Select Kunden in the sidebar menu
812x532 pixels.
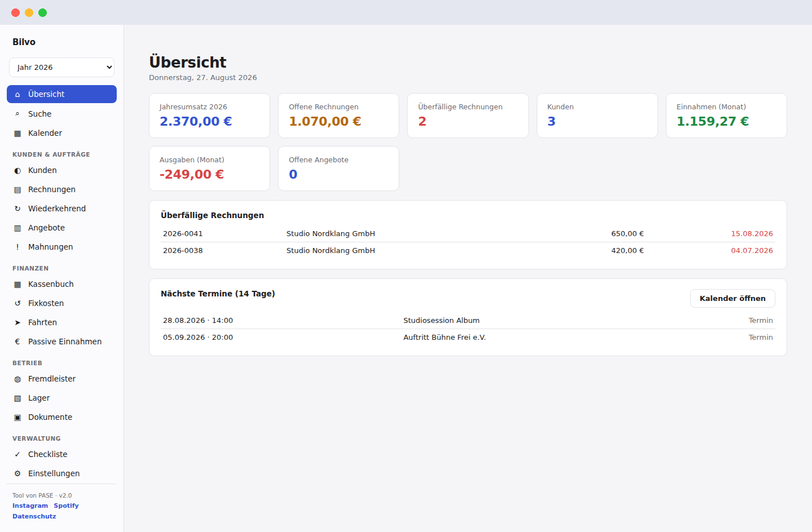(61, 170)
